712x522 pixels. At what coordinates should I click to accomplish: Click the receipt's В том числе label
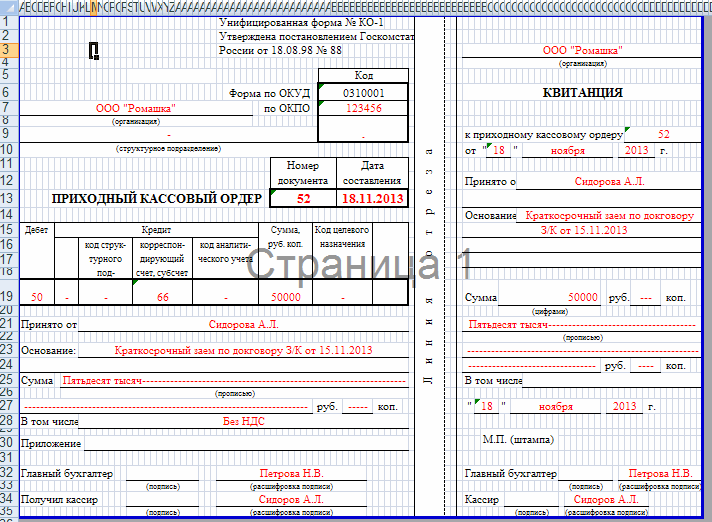[493, 380]
